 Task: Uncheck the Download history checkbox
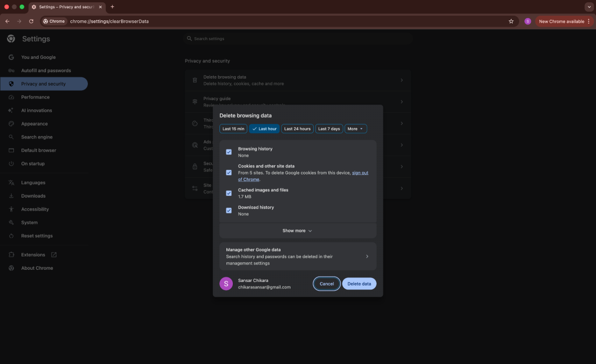click(229, 210)
